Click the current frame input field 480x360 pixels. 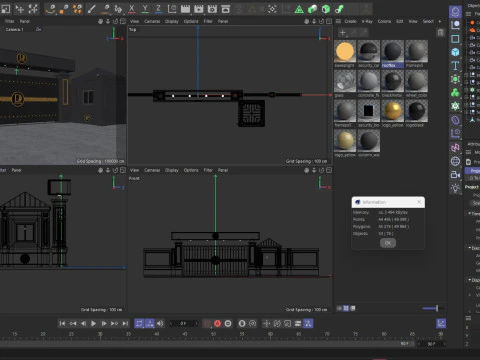pyautogui.click(x=183, y=323)
